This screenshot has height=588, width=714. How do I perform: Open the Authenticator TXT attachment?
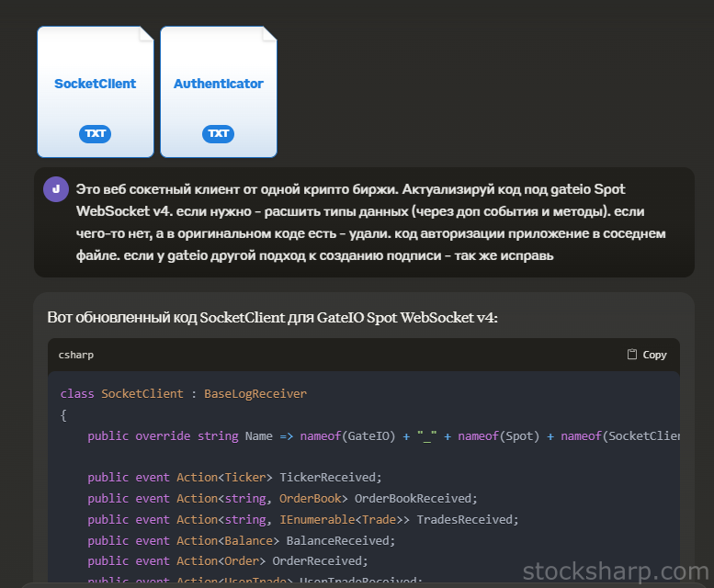click(x=218, y=84)
